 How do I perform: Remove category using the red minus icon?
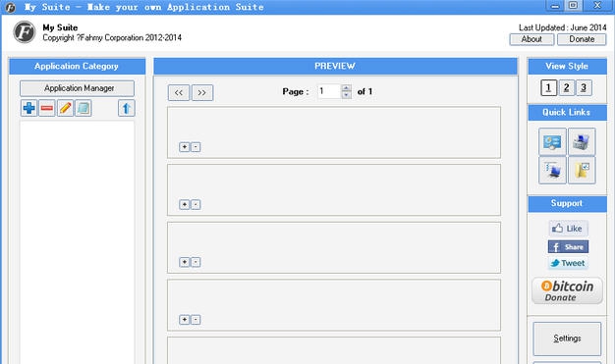coord(47,108)
